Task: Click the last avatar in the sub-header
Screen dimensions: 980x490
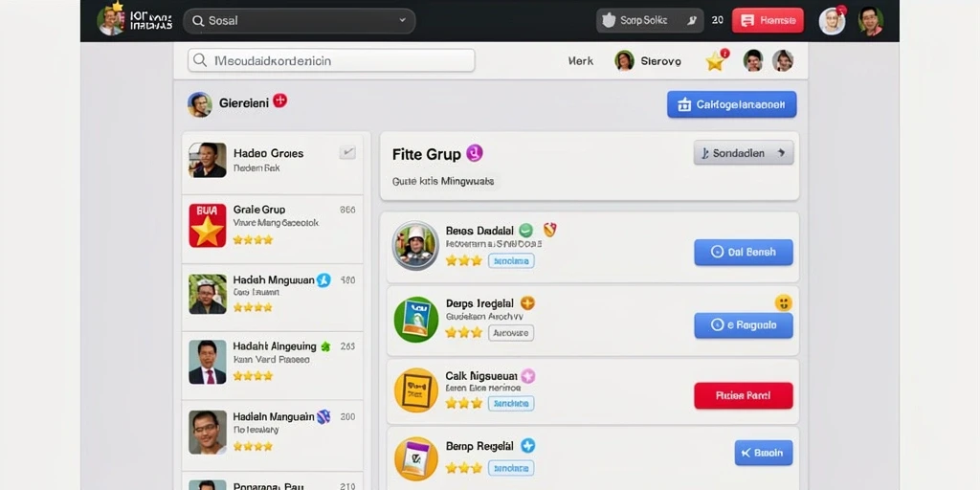Action: click(x=783, y=60)
